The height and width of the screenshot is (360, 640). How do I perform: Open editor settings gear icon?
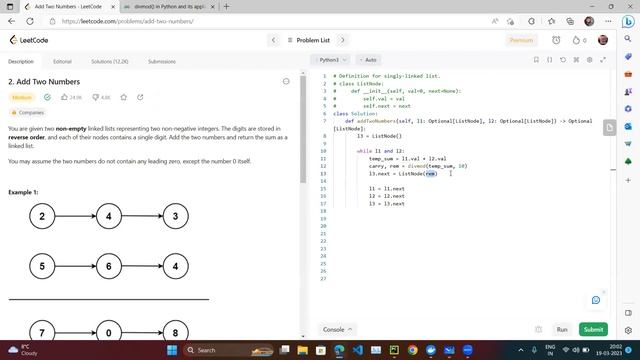589,60
